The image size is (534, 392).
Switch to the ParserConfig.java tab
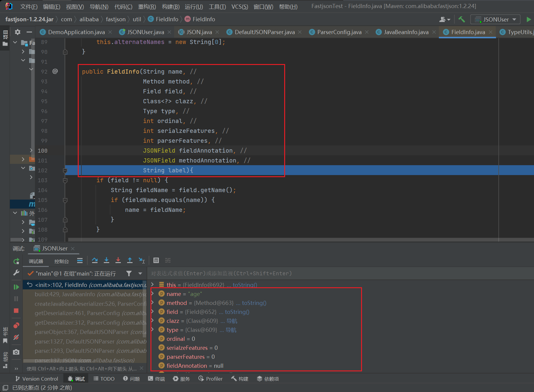point(339,32)
